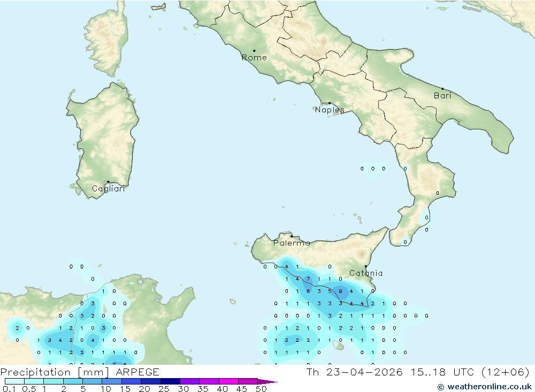Viewport: 535px width, 392px height.
Task: Select the Rome city marker dot
Action: pos(254,50)
